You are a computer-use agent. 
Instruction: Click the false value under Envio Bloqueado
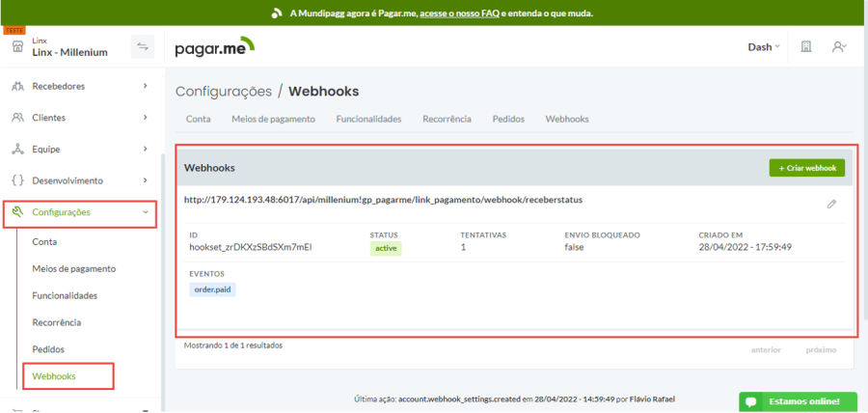point(574,247)
